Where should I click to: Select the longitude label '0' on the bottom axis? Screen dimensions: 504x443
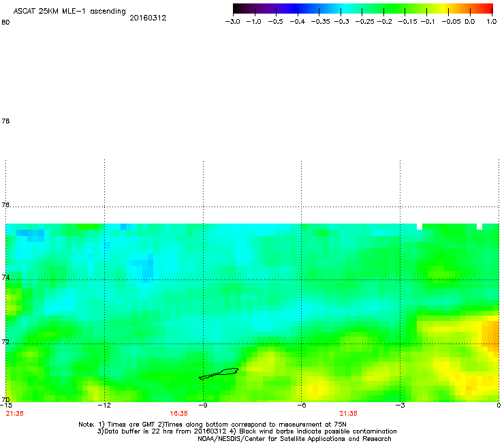[x=499, y=406]
